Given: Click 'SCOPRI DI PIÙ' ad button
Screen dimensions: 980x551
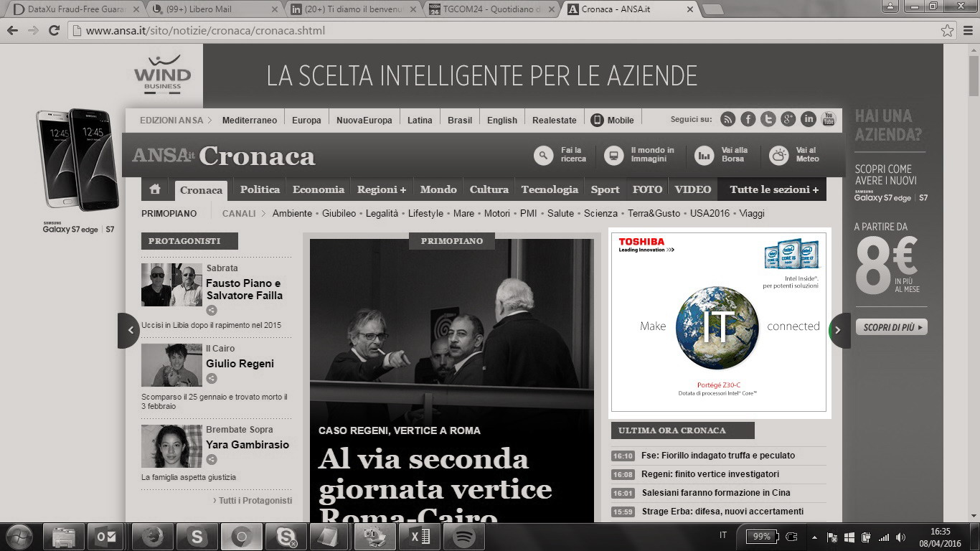Looking at the screenshot, I should click(892, 327).
